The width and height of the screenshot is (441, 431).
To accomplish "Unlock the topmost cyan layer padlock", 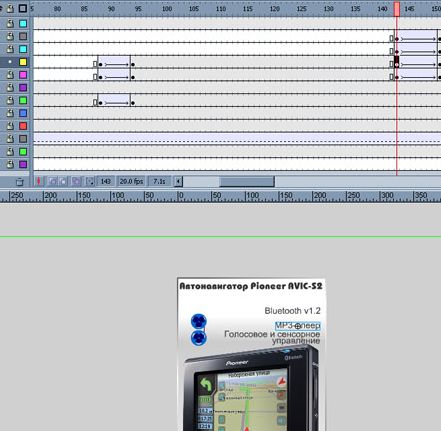I will tap(10, 24).
